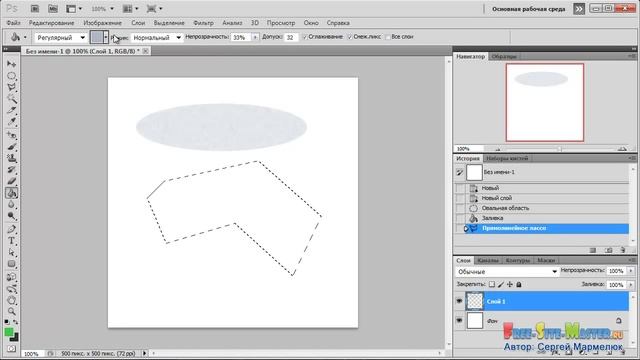This screenshot has width=640, height=360.
Task: Create new document from current history state
Action: click(x=593, y=250)
